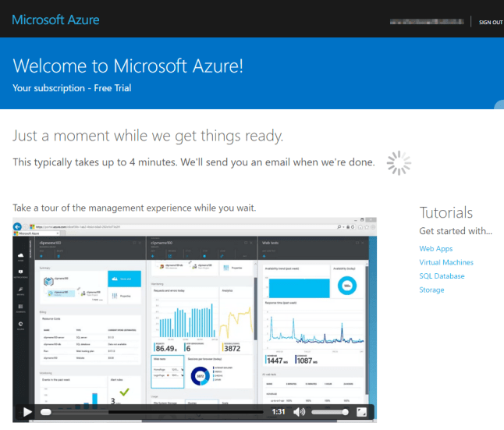Open the SQL Database tutorial link

[442, 276]
